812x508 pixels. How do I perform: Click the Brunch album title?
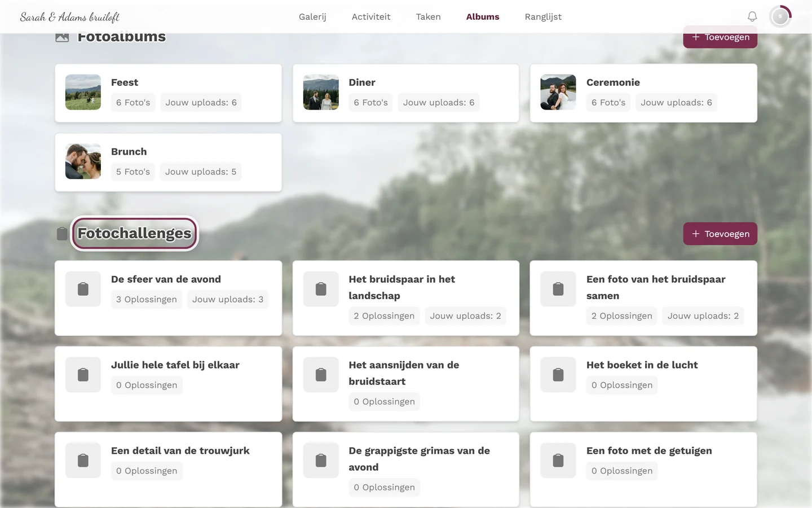point(129,152)
